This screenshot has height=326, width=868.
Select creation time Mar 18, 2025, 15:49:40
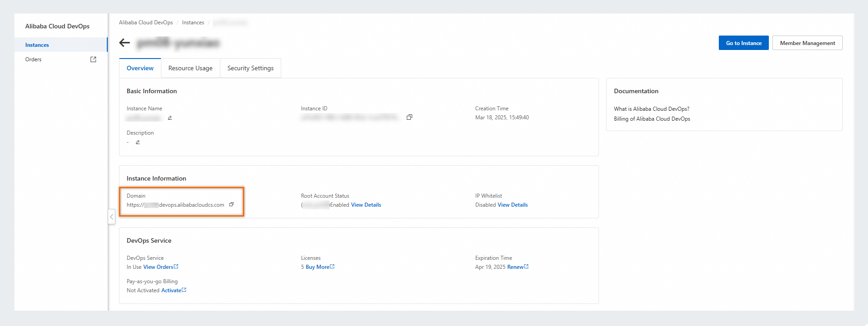pyautogui.click(x=502, y=118)
